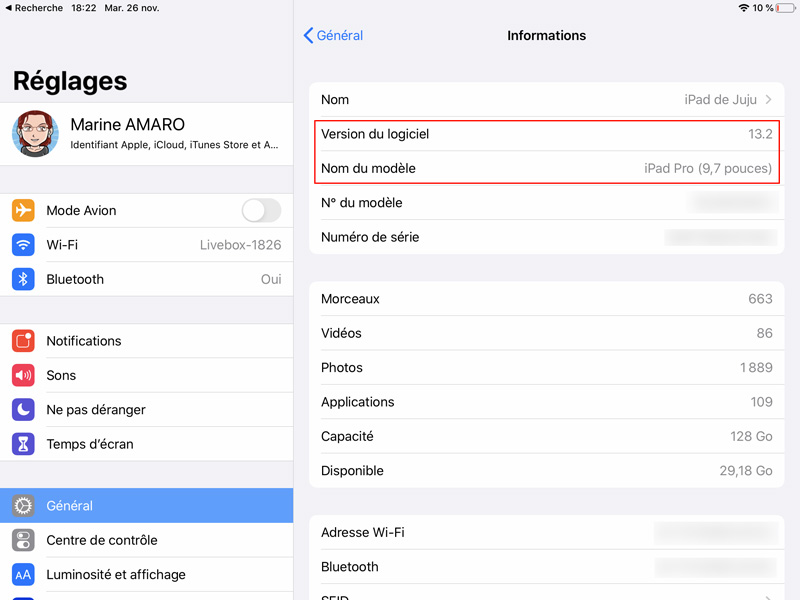Open Sons settings
This screenshot has height=600, width=800.
pos(146,376)
